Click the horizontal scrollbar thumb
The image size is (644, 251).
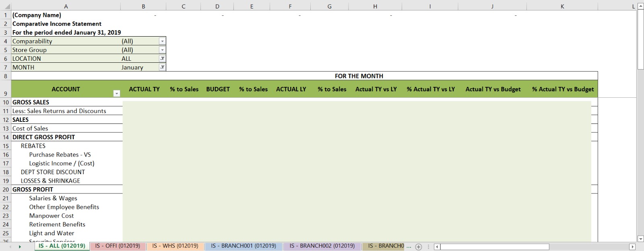[495, 247]
